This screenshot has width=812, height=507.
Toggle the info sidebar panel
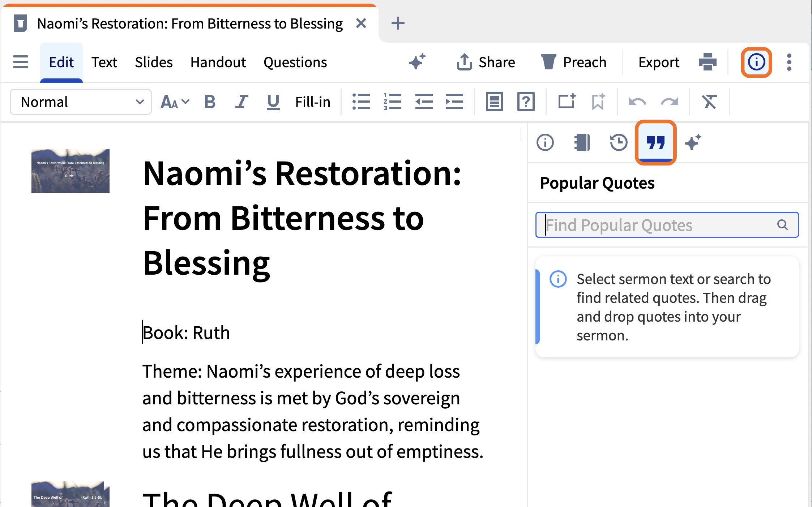coord(756,62)
